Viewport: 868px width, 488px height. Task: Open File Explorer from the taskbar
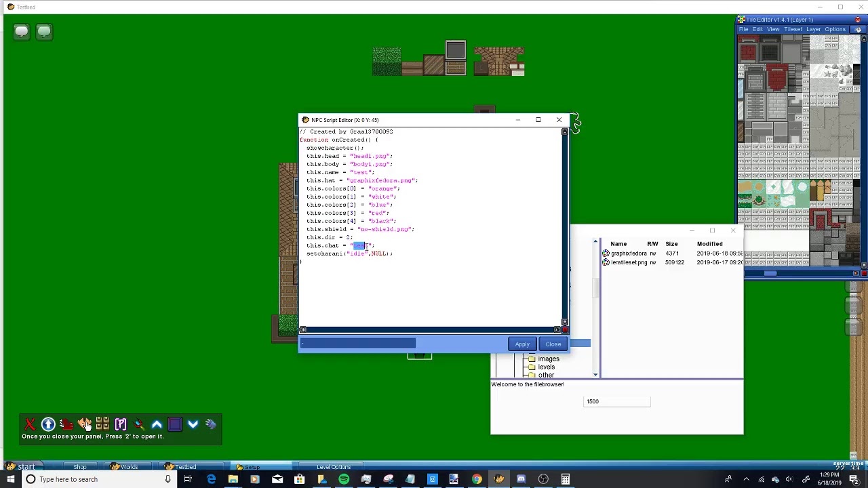tap(233, 479)
